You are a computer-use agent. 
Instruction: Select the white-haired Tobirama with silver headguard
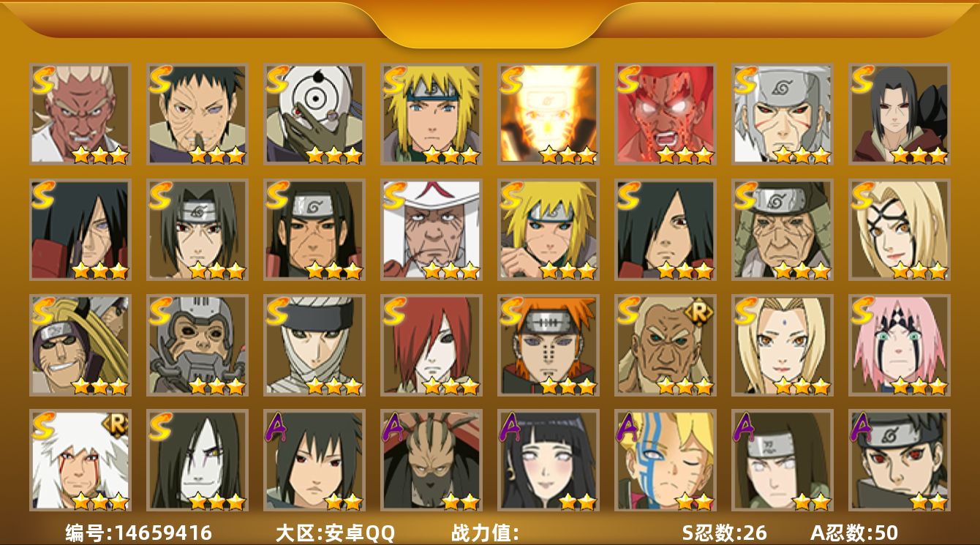coord(783,114)
